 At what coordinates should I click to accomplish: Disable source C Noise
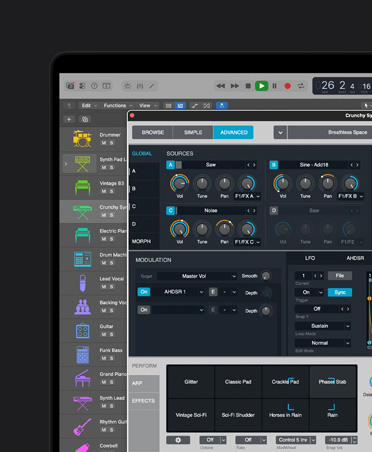(x=170, y=210)
